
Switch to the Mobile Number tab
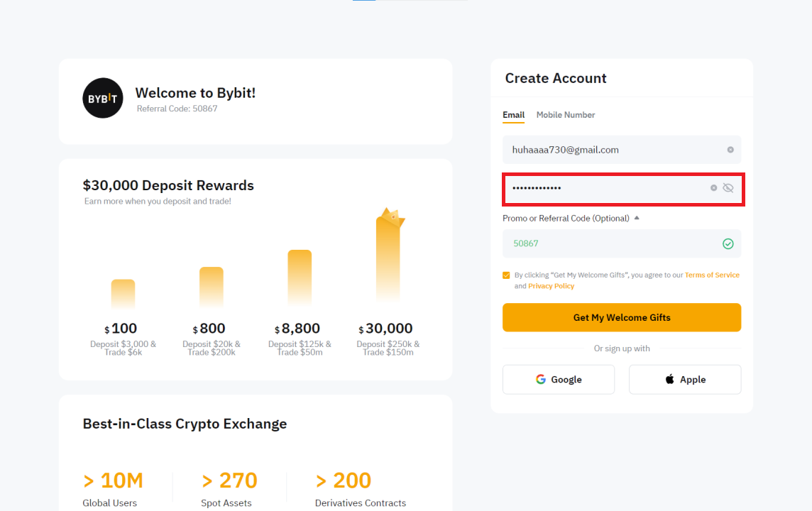coord(566,115)
